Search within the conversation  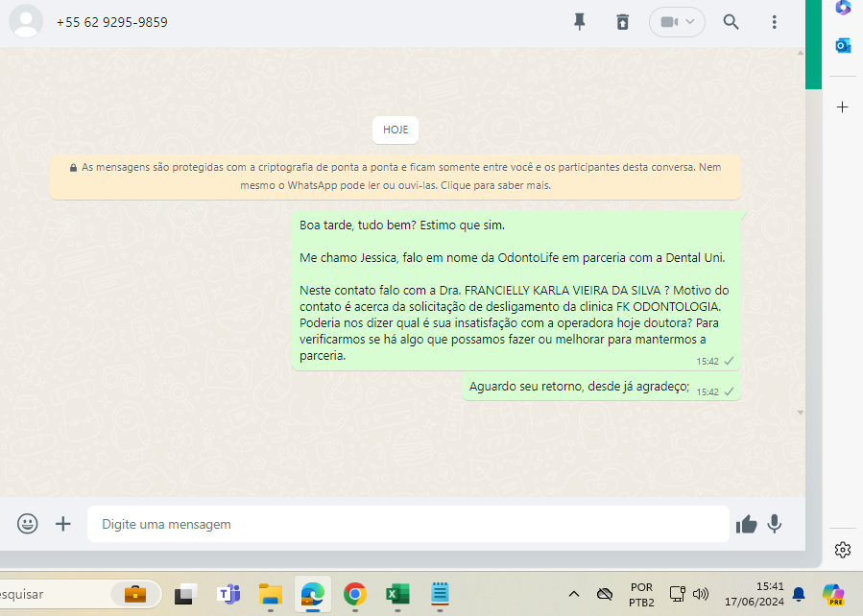point(731,22)
